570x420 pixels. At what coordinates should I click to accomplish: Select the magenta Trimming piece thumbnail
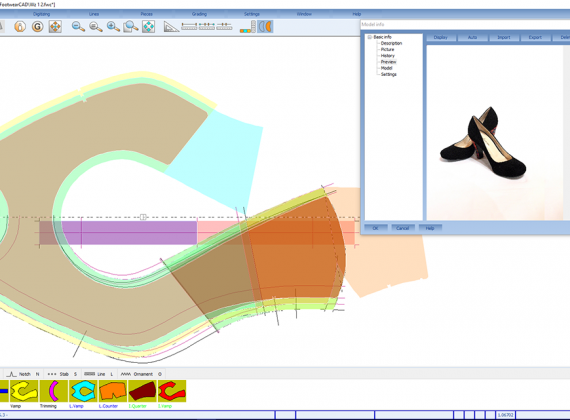pyautogui.click(x=54, y=391)
